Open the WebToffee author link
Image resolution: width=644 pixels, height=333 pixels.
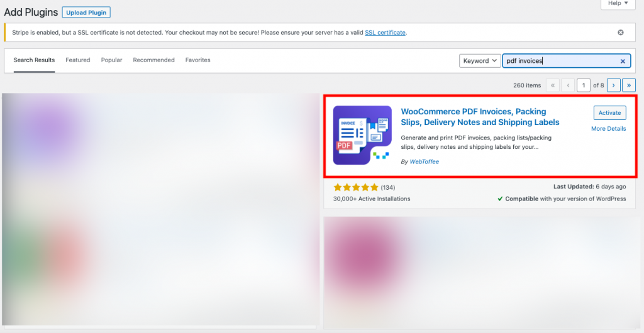click(425, 162)
